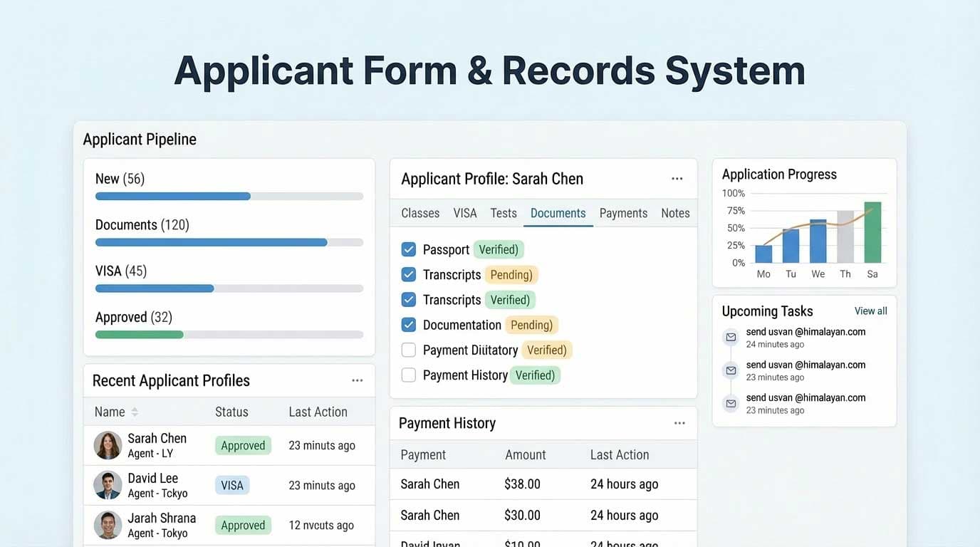Uncheck the Documentation checkbox
980x547 pixels.
coord(409,325)
